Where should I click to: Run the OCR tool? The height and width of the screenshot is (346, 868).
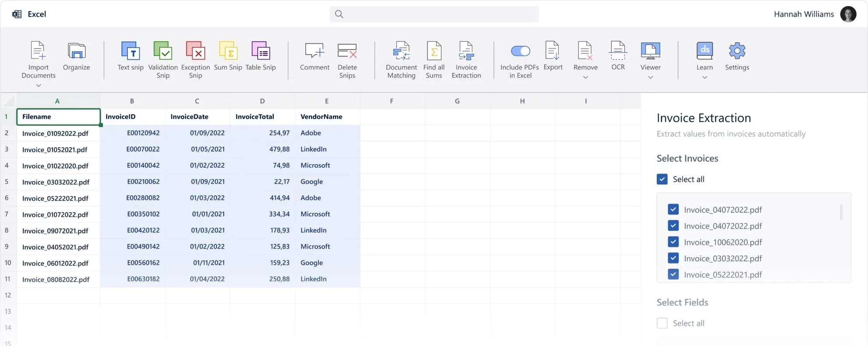click(618, 51)
